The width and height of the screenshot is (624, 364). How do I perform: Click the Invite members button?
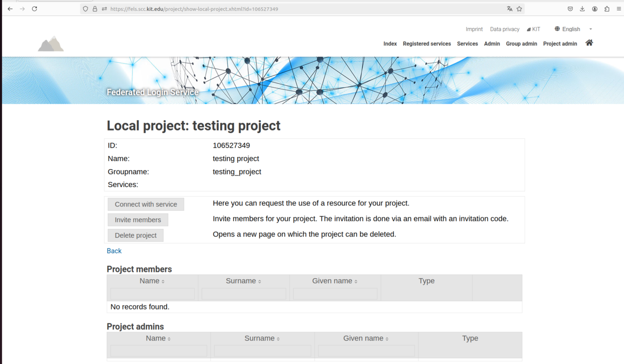(138, 219)
